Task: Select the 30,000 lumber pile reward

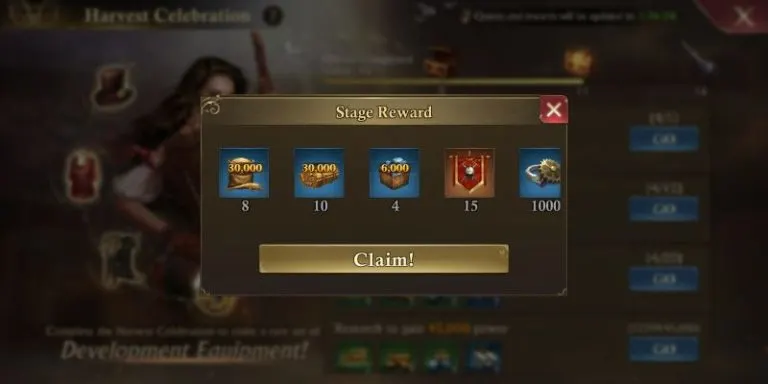Action: point(319,173)
